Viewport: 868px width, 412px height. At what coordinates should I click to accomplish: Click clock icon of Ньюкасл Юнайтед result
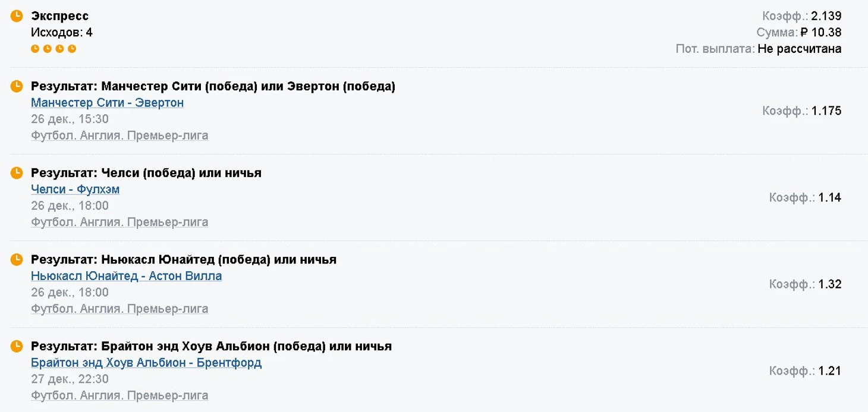[x=17, y=259]
